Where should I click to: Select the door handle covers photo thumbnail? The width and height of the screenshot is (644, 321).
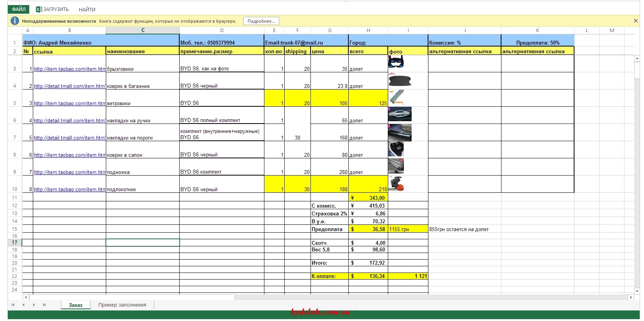point(400,114)
